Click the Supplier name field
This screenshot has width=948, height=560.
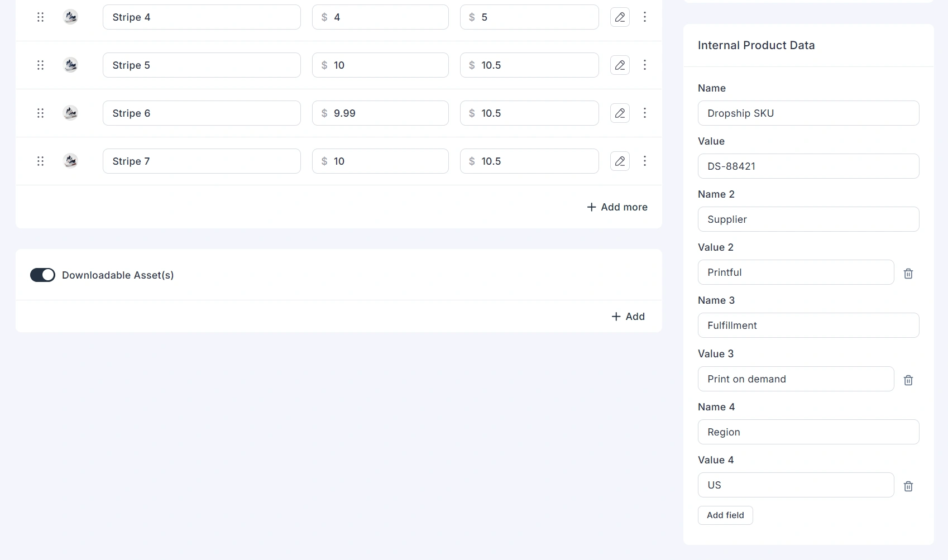pos(808,219)
